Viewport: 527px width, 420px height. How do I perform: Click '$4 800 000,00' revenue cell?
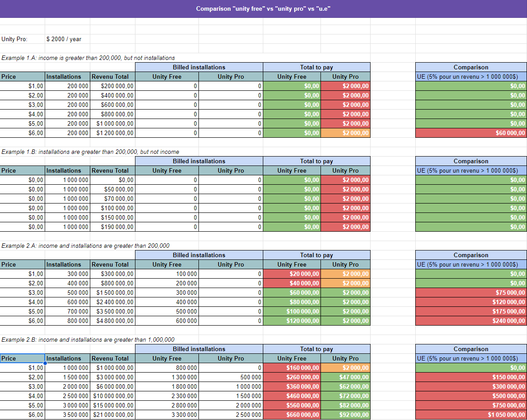pos(113,321)
